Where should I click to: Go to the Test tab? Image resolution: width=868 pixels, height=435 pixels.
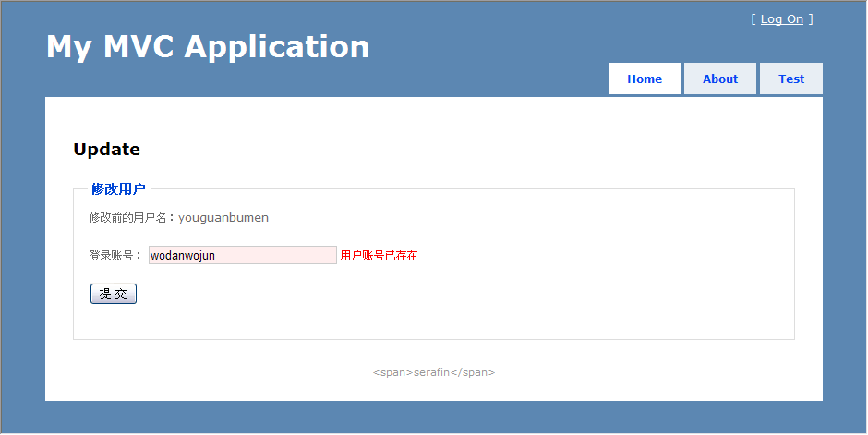791,79
